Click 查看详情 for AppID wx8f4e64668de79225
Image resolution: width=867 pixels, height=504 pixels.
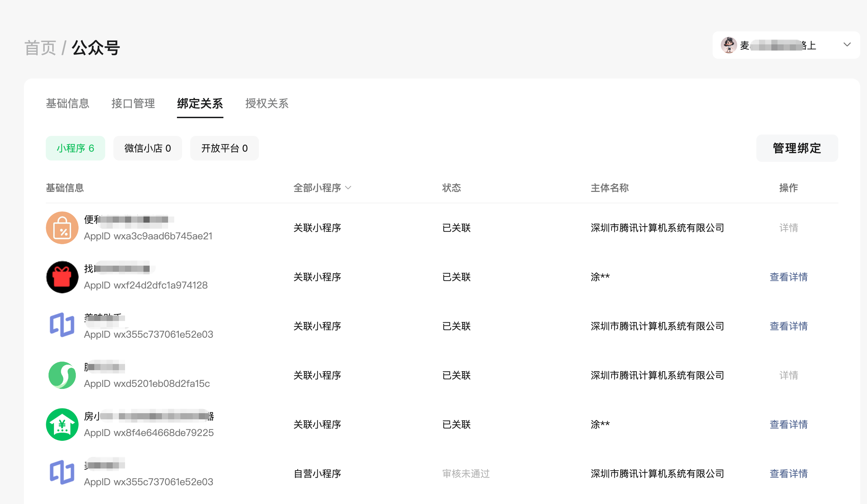(788, 424)
